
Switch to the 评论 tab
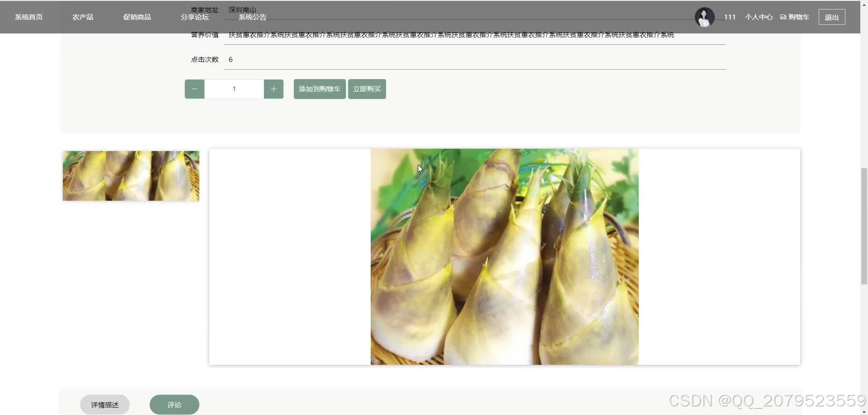point(175,405)
